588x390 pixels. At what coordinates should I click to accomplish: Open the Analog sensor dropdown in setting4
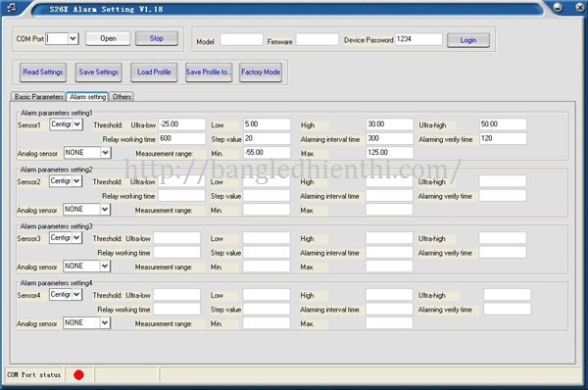pyautogui.click(x=105, y=322)
